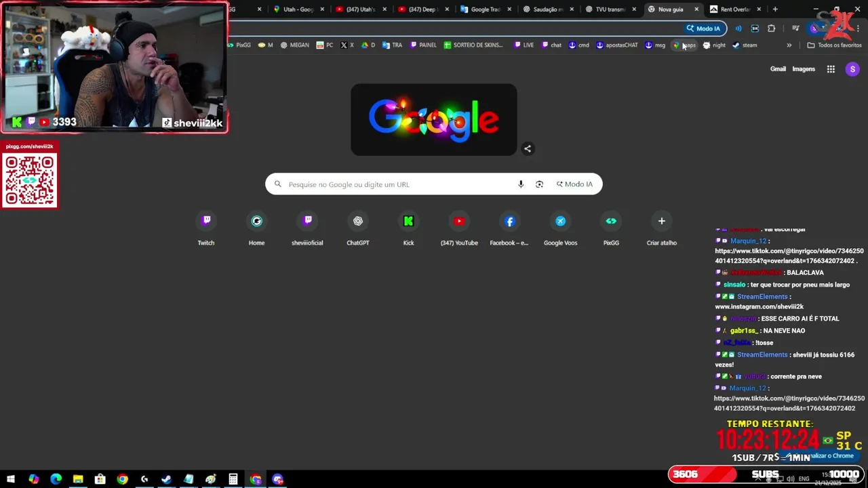868x488 pixels.
Task: Open the cmd bookmark
Action: coord(578,45)
